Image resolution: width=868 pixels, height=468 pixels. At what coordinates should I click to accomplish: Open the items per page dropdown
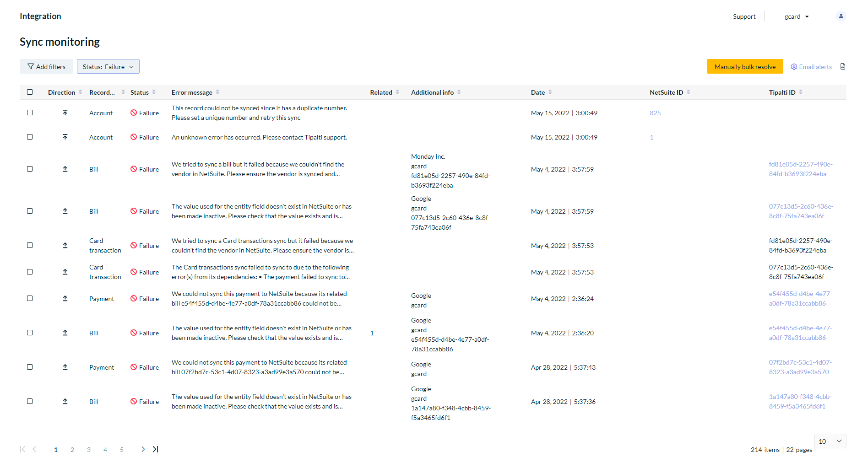point(830,441)
